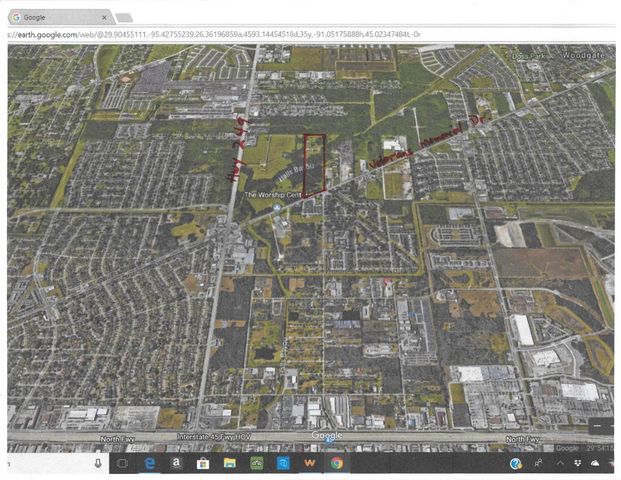Open Microsoft Store from the taskbar
This screenshot has width=621, height=480.
coord(203,463)
